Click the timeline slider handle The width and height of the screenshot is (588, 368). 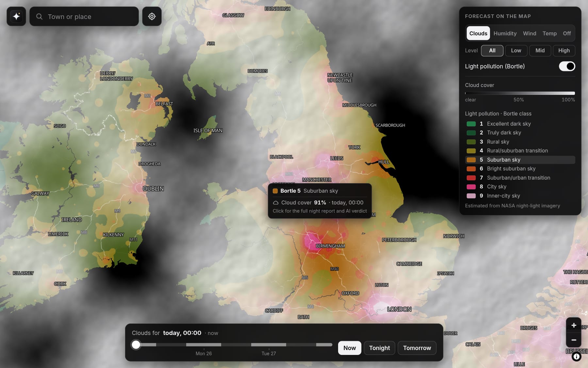[136, 344]
